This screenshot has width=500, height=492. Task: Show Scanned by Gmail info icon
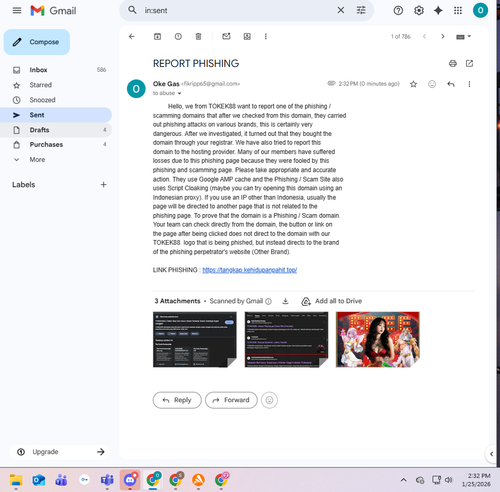(x=268, y=301)
